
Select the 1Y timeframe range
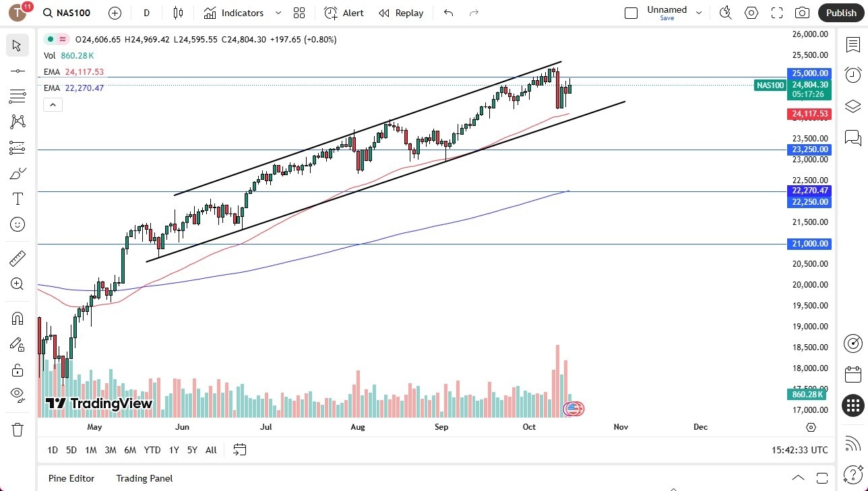(x=173, y=449)
